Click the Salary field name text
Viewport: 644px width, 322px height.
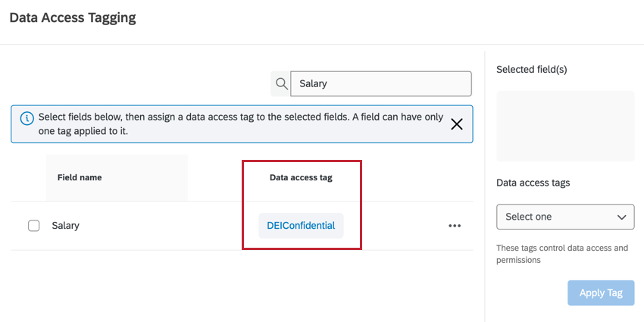[x=65, y=226]
